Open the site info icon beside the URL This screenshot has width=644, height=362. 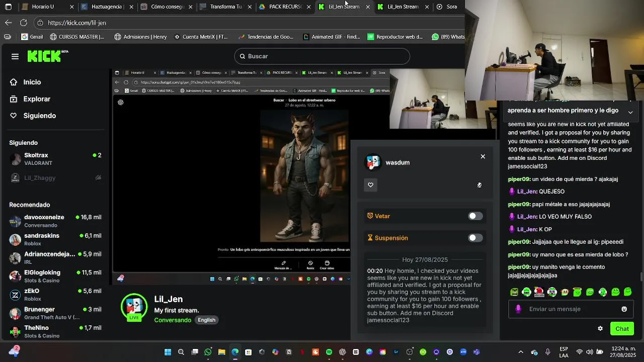(x=40, y=23)
